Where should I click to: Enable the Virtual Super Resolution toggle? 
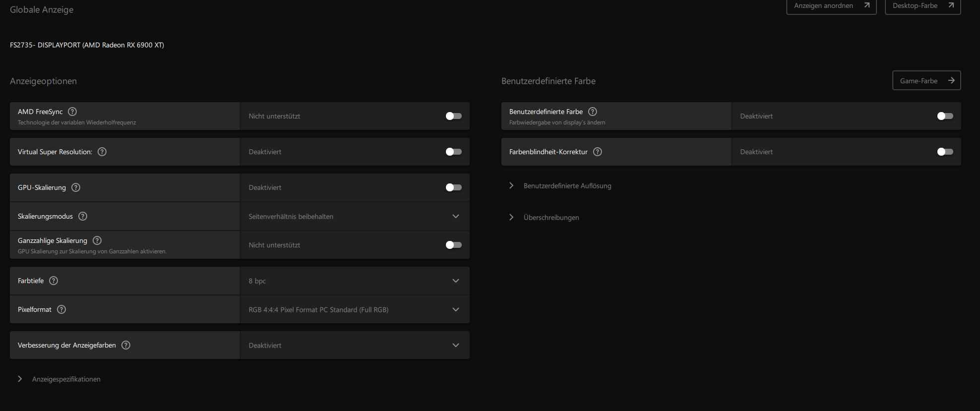(453, 152)
